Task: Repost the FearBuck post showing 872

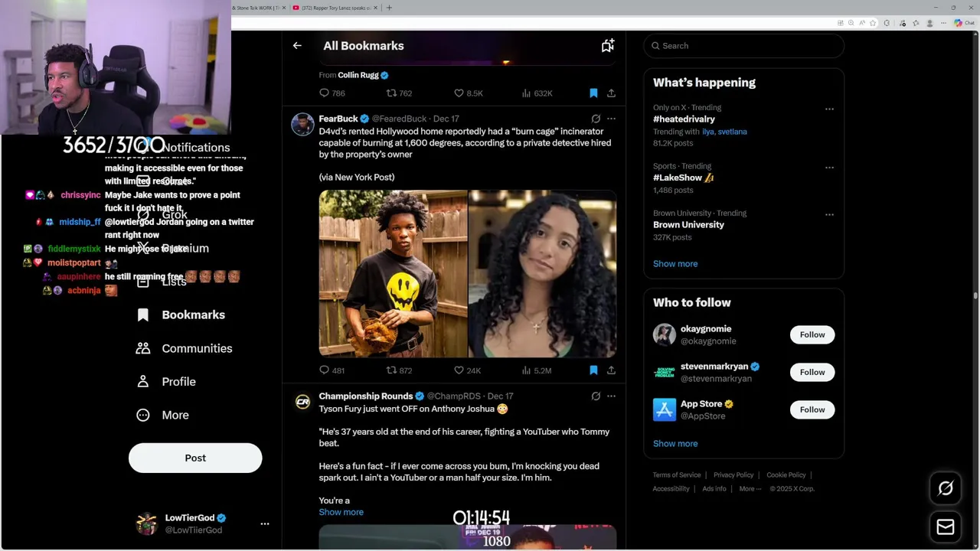Action: (399, 370)
